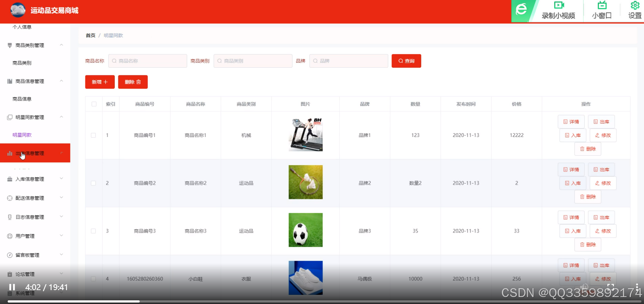Image resolution: width=644 pixels, height=304 pixels.
Task: Open the 小窗口 mini window icon
Action: tap(602, 5)
